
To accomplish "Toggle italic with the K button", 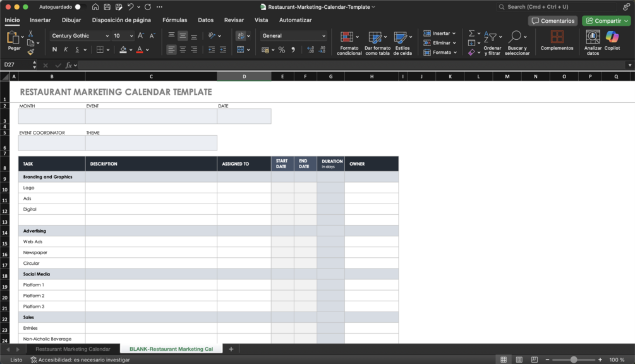I will tap(66, 49).
